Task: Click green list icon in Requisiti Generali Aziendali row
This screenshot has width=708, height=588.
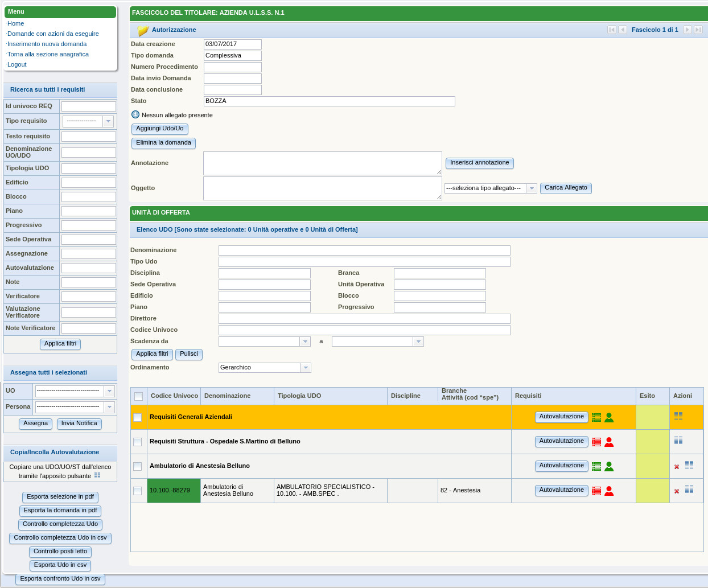Action: [x=596, y=417]
